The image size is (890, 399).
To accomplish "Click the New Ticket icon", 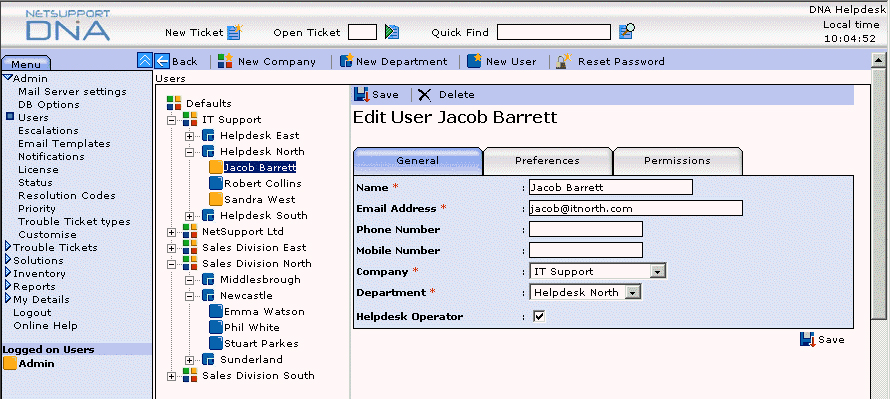I will click(x=234, y=32).
